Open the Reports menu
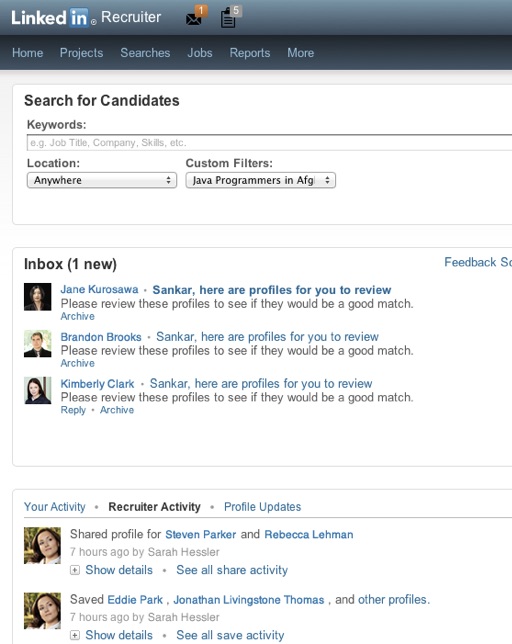 (250, 53)
